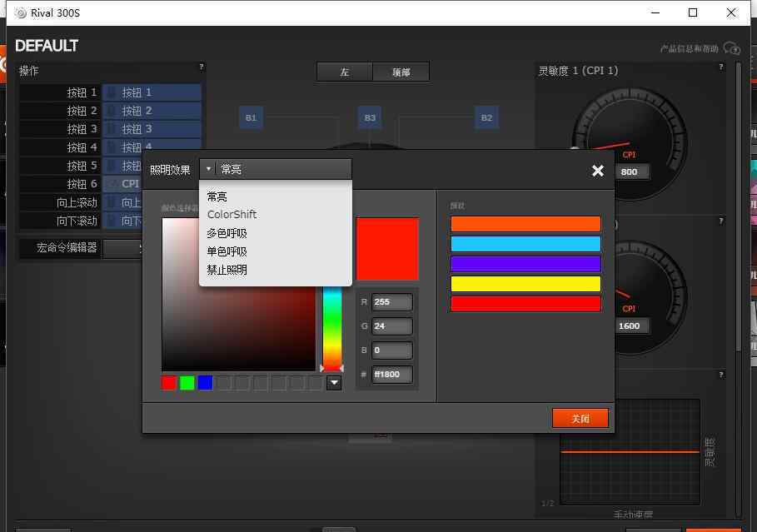Open 按钮 2 action assignment
Viewport: 757px width, 532px height.
click(x=152, y=111)
